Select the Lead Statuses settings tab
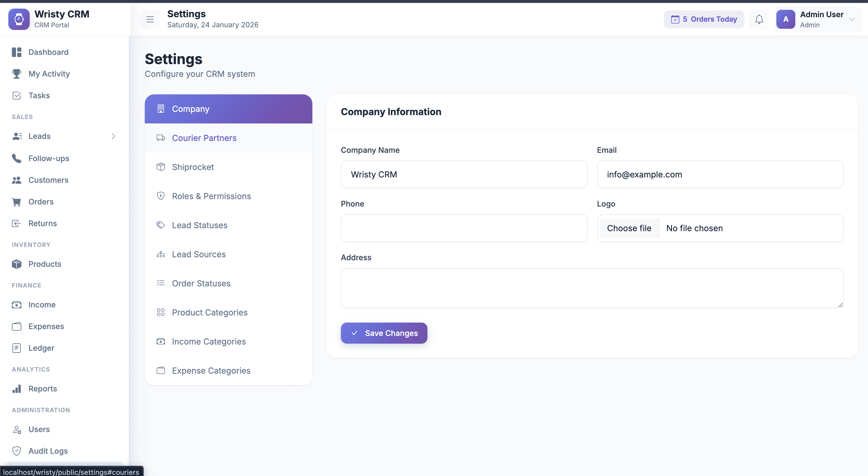The height and width of the screenshot is (476, 868). click(x=199, y=225)
